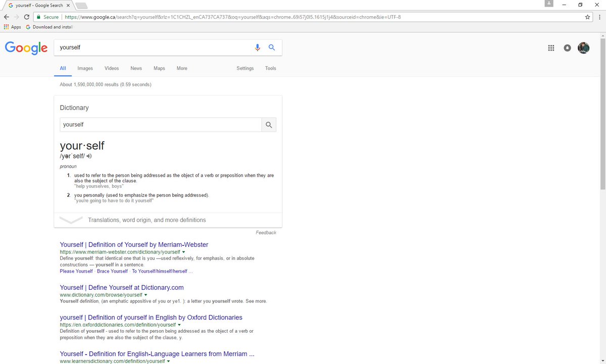Open dropdown arrow beside oxforddictionaries.com URL

179,325
